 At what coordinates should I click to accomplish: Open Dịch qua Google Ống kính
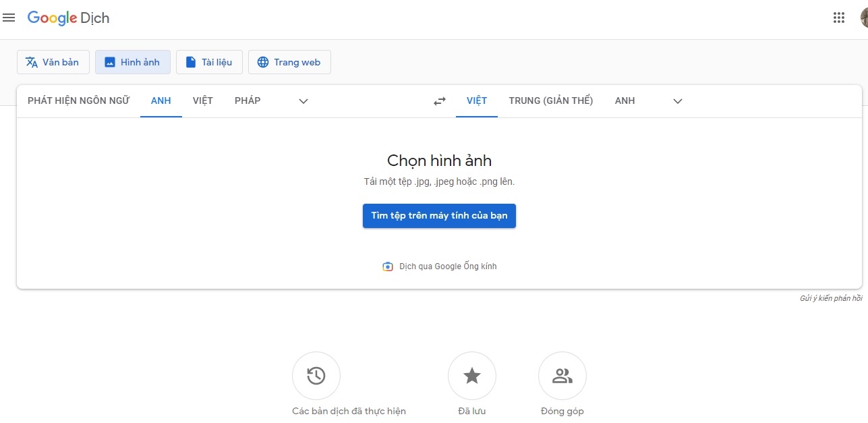coord(439,266)
